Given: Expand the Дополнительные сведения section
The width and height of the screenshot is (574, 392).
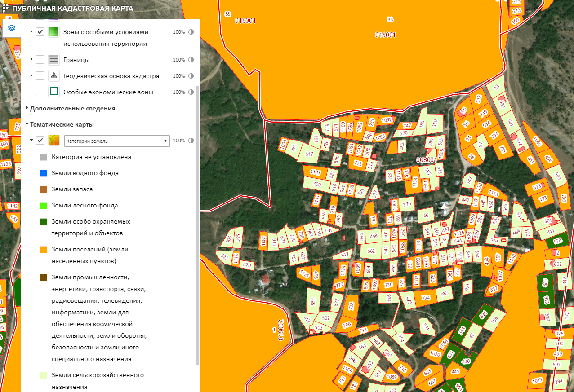Looking at the screenshot, I should [72, 108].
